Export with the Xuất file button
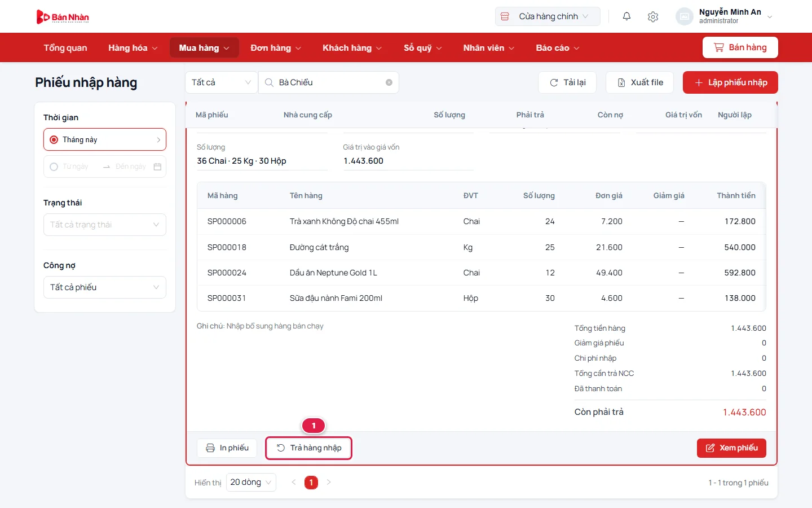This screenshot has width=812, height=508. point(640,82)
